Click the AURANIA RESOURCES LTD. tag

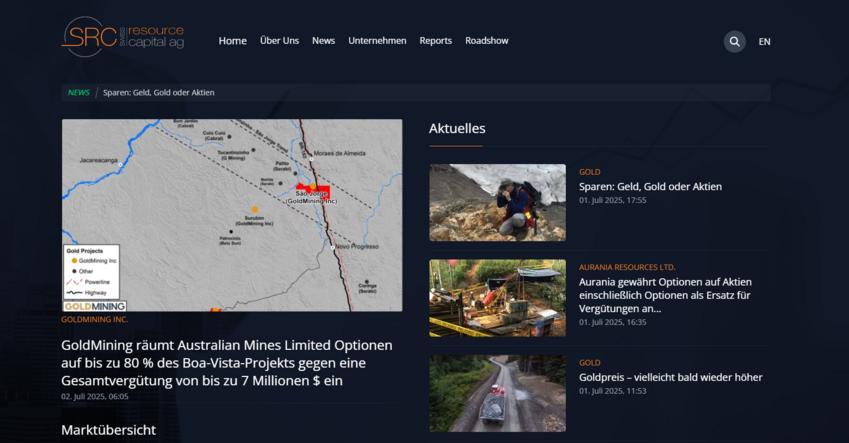click(627, 267)
